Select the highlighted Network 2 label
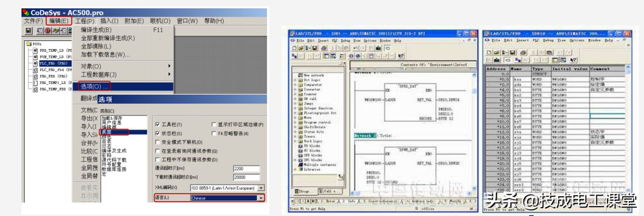This screenshot has width=644, height=216. (364, 135)
